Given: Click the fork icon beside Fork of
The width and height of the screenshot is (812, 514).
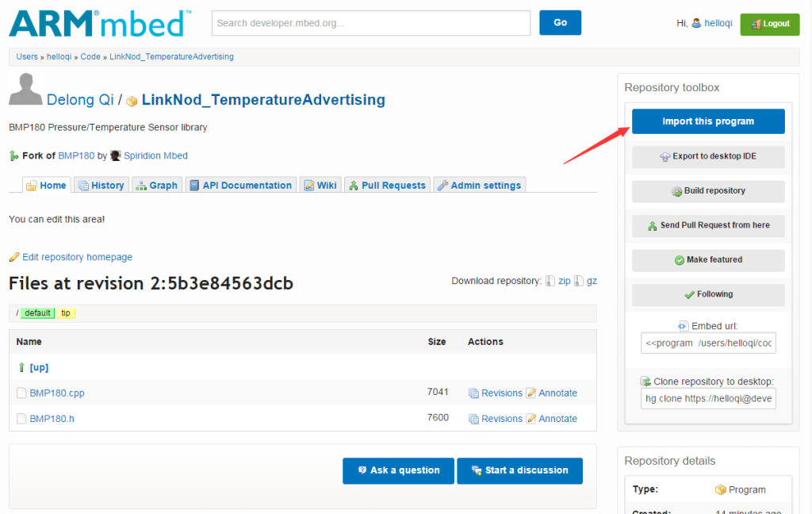Looking at the screenshot, I should tap(14, 155).
